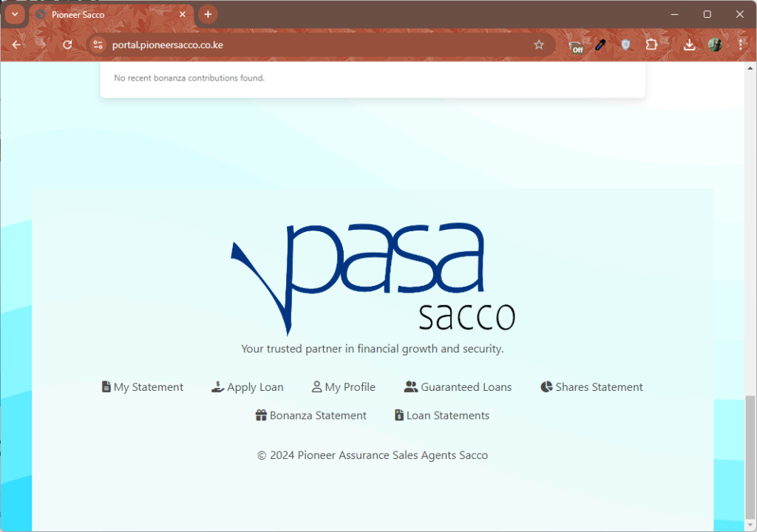The height and width of the screenshot is (532, 757).
Task: Click 'No recent bonanza contributions found.' text
Action: 189,78
